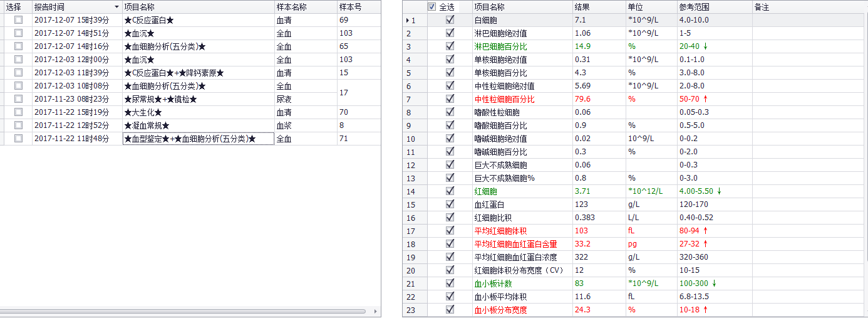Image resolution: width=868 pixels, height=318 pixels.
Task: Click the 结果 column header
Action: point(598,7)
